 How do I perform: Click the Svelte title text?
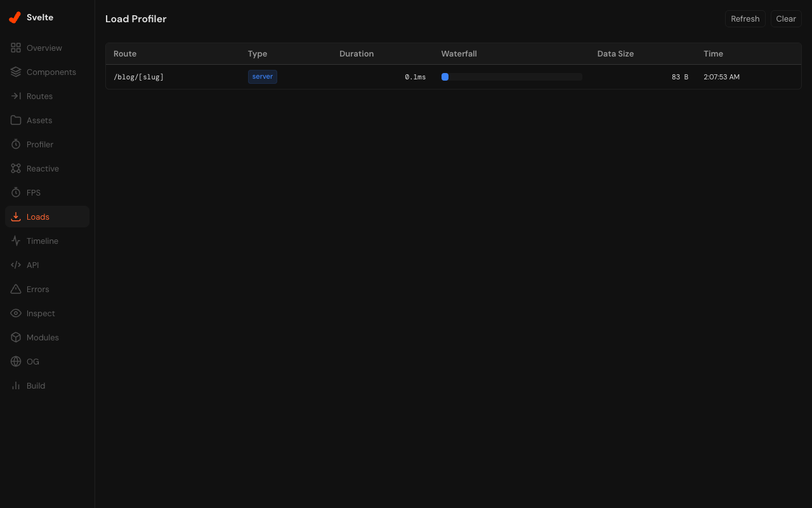[x=40, y=18]
